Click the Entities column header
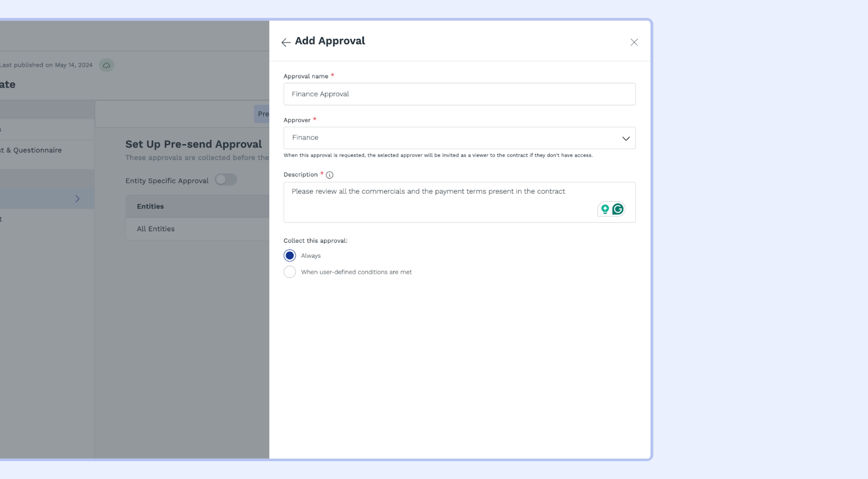868x479 pixels. [x=150, y=207]
